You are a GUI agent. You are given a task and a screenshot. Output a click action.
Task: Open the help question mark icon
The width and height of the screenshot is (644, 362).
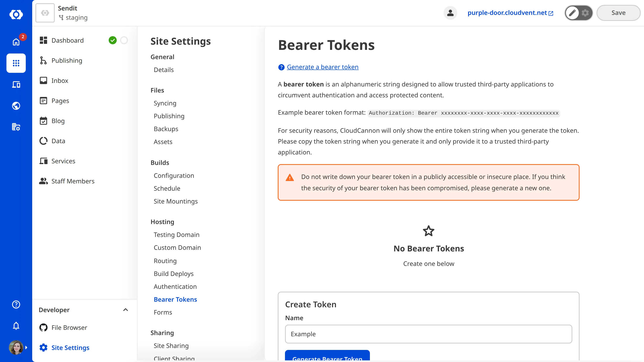pyautogui.click(x=16, y=304)
